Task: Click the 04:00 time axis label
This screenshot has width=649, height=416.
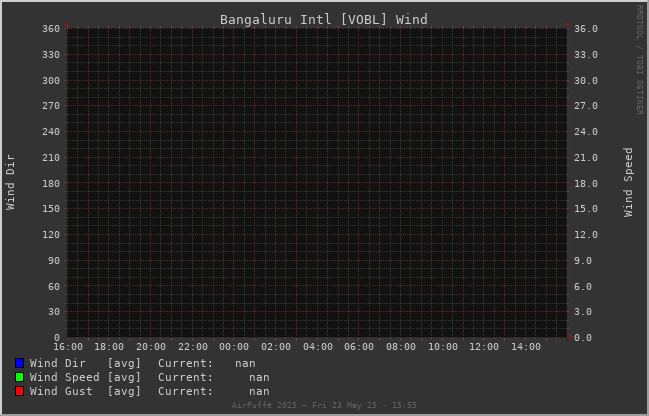Action: click(318, 347)
